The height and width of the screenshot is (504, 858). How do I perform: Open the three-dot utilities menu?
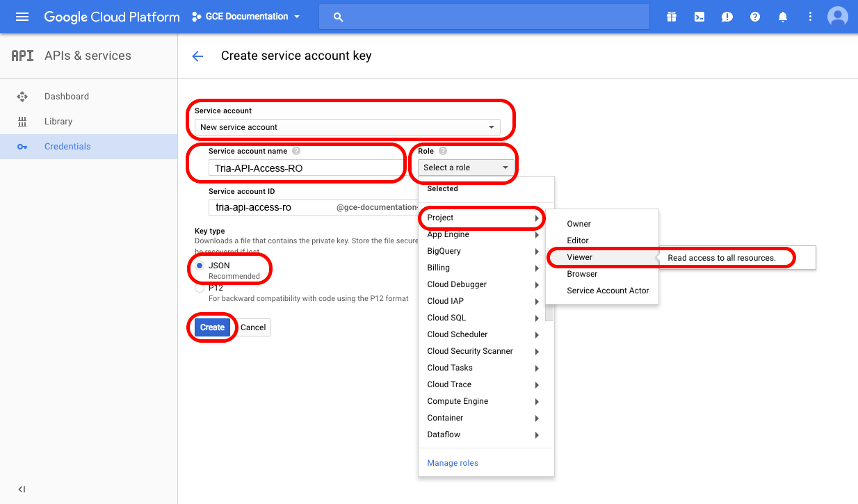(x=810, y=17)
